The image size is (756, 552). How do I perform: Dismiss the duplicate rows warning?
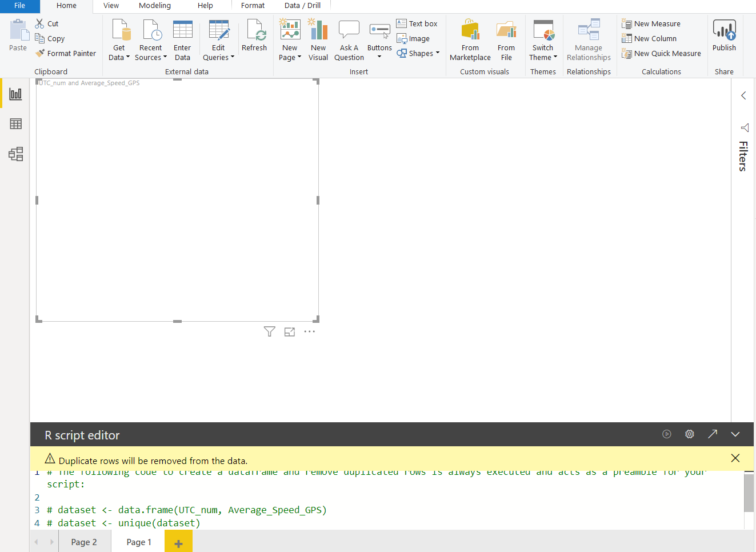(735, 458)
